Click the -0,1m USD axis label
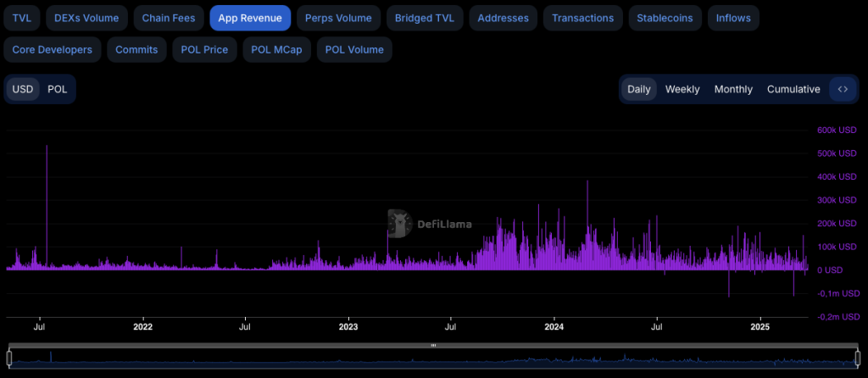Image resolution: width=868 pixels, height=378 pixels. [838, 293]
